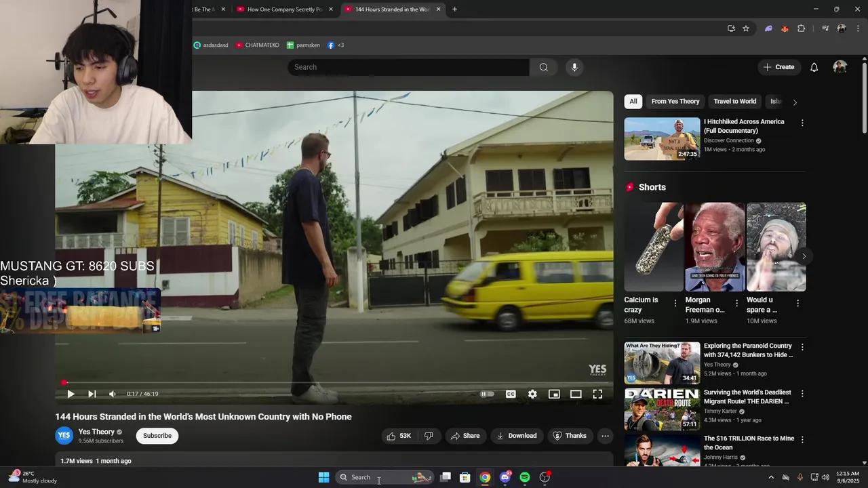Subscribe to Yes Theory
This screenshot has width=868, height=488.
point(157,436)
